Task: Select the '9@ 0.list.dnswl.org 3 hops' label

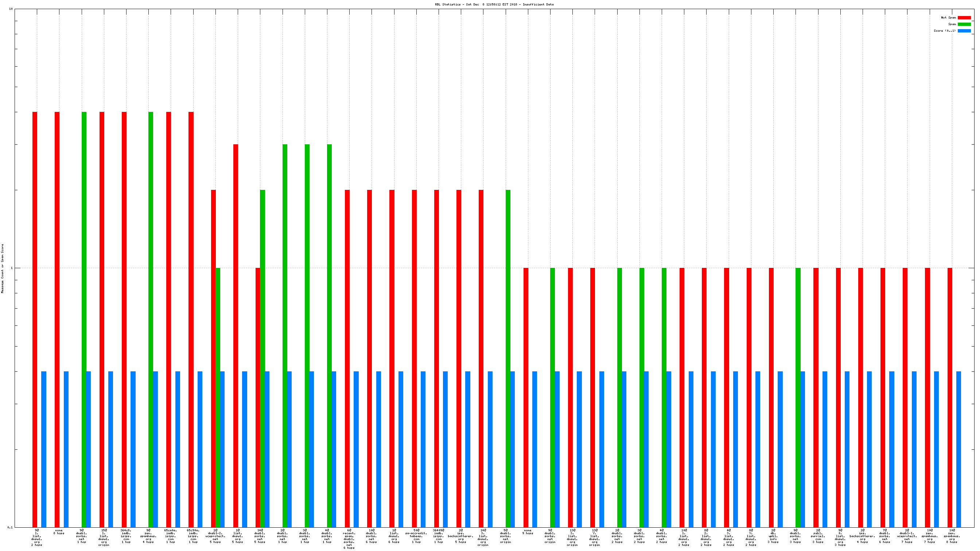Action: [x=840, y=538]
